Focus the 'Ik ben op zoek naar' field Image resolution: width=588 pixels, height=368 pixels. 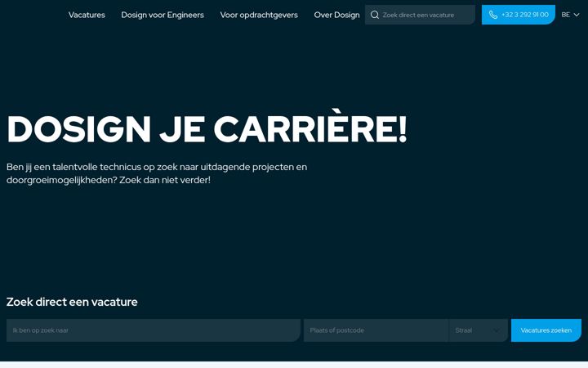pyautogui.click(x=154, y=330)
